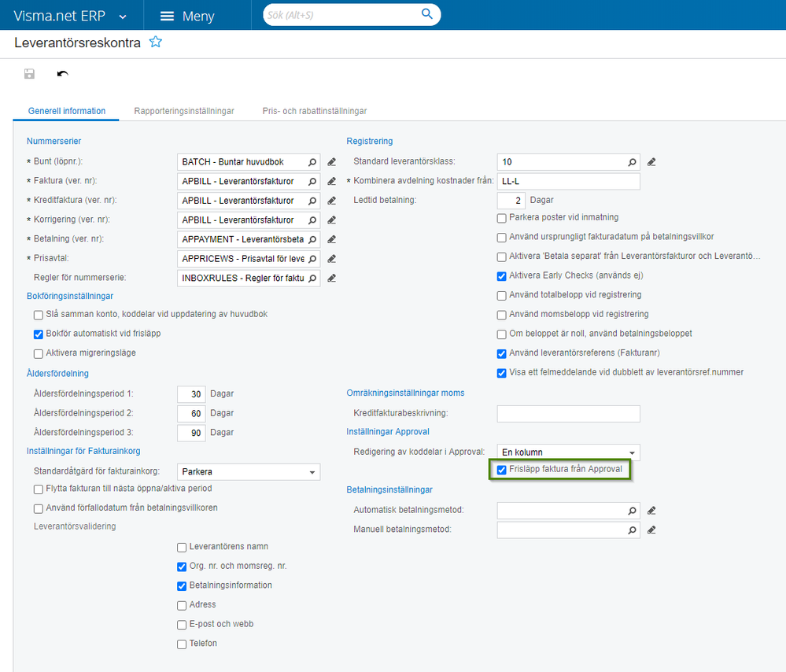Viewport: 786px width, 672px height.
Task: Switch to Generell information tab
Action: tap(67, 111)
